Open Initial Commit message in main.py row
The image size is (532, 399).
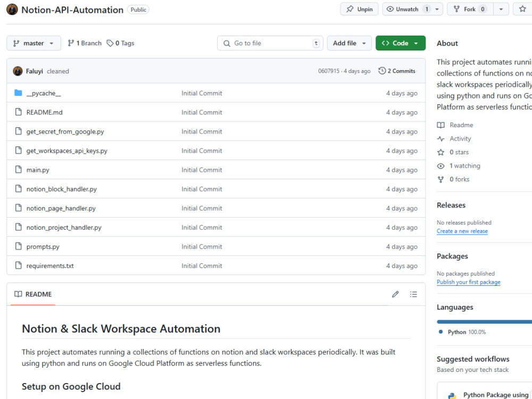(202, 170)
